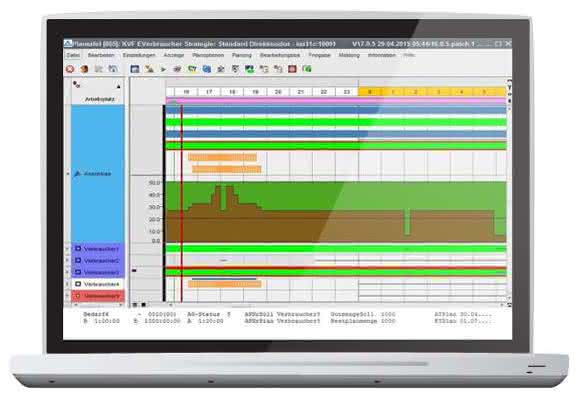
Task: Select the white Verbraucher4 row
Action: click(x=98, y=284)
